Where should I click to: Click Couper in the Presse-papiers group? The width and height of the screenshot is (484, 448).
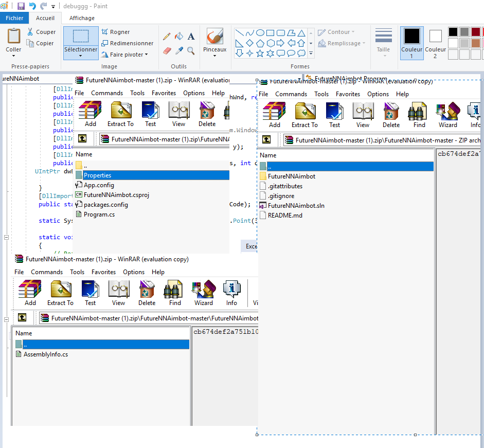41,32
